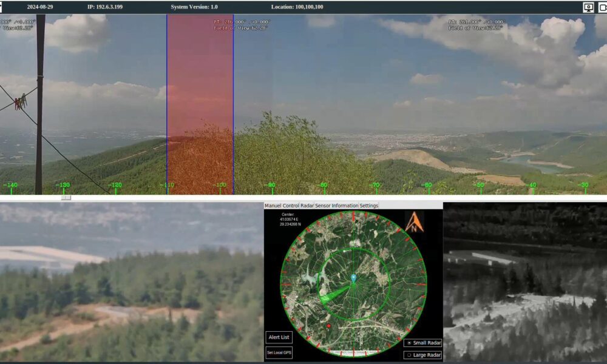Open the Sensor Information tab

(336, 206)
